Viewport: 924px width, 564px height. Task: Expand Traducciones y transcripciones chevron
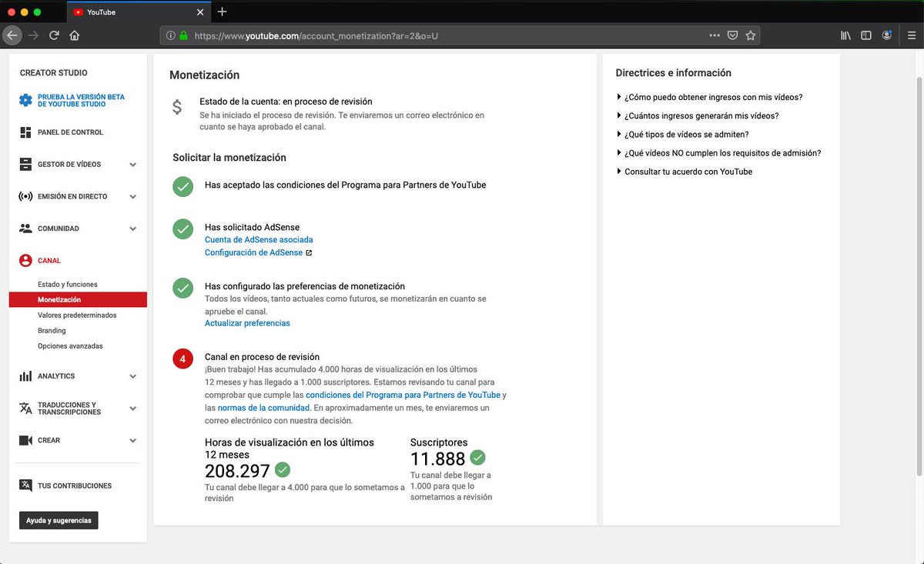coord(132,409)
